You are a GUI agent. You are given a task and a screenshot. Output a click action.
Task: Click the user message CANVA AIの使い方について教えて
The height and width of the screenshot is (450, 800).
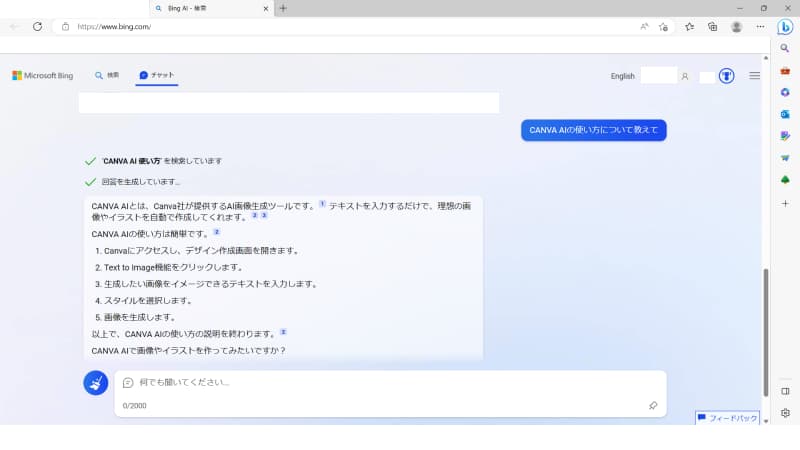593,130
